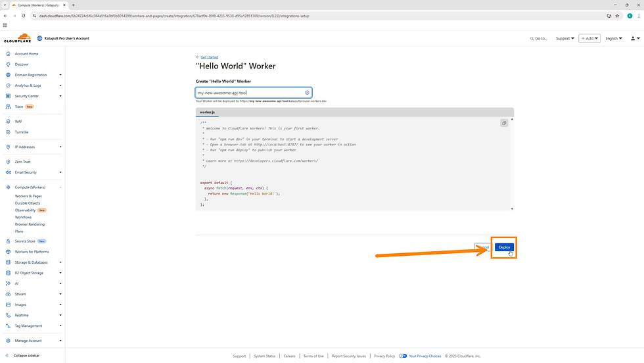Screen dimensions: 644x363
Task: Open WAF in the sidebar
Action: pos(18,122)
